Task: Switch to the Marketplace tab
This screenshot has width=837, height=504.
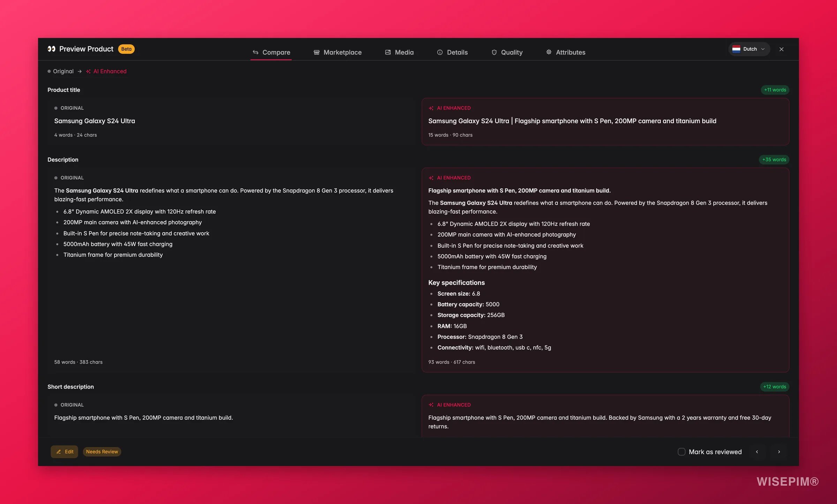Action: [338, 52]
